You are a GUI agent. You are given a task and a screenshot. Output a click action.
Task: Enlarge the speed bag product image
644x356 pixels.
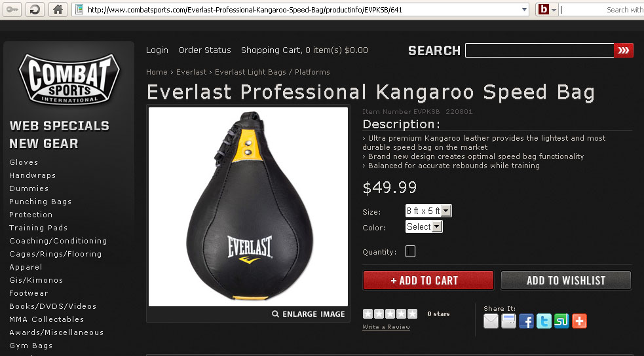pos(309,313)
